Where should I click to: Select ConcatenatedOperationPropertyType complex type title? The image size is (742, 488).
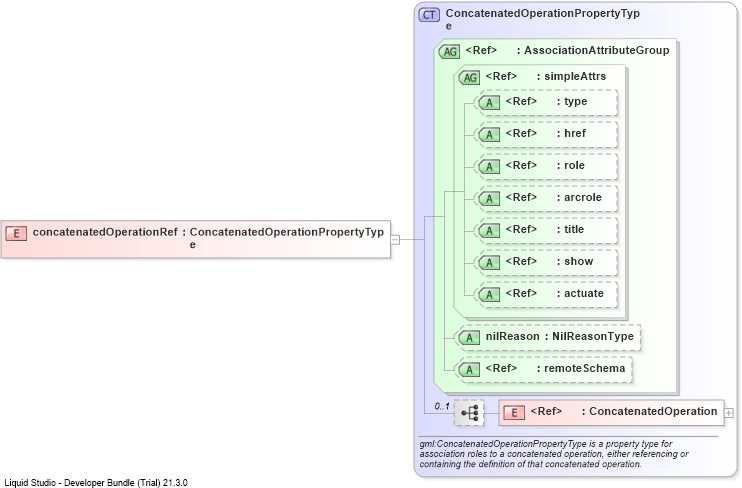(x=542, y=19)
